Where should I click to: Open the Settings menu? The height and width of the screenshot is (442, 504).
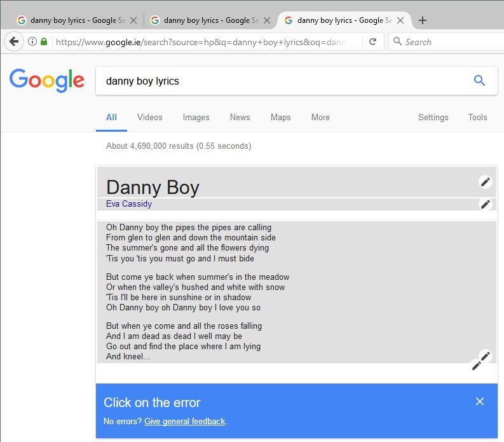tap(433, 118)
